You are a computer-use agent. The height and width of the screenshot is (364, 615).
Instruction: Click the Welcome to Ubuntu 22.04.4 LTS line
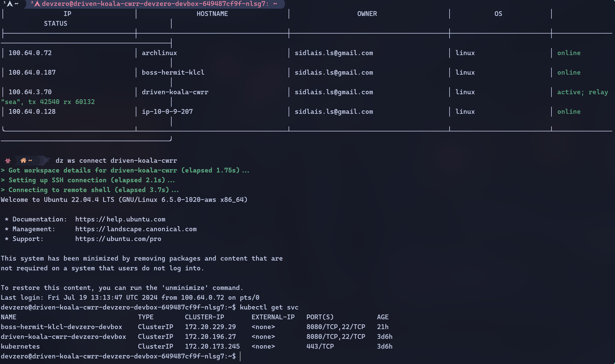pyautogui.click(x=124, y=200)
